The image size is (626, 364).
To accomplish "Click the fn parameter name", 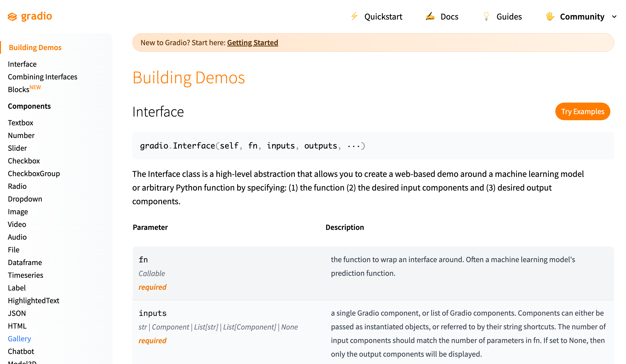I will [143, 259].
